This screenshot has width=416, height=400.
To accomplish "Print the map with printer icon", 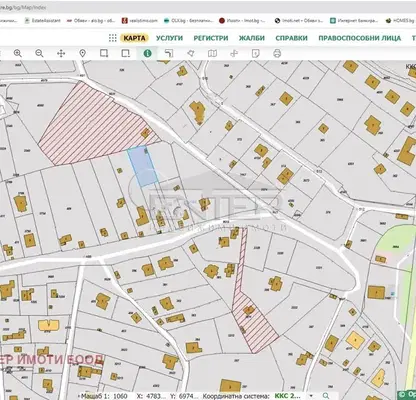I will pos(277,53).
